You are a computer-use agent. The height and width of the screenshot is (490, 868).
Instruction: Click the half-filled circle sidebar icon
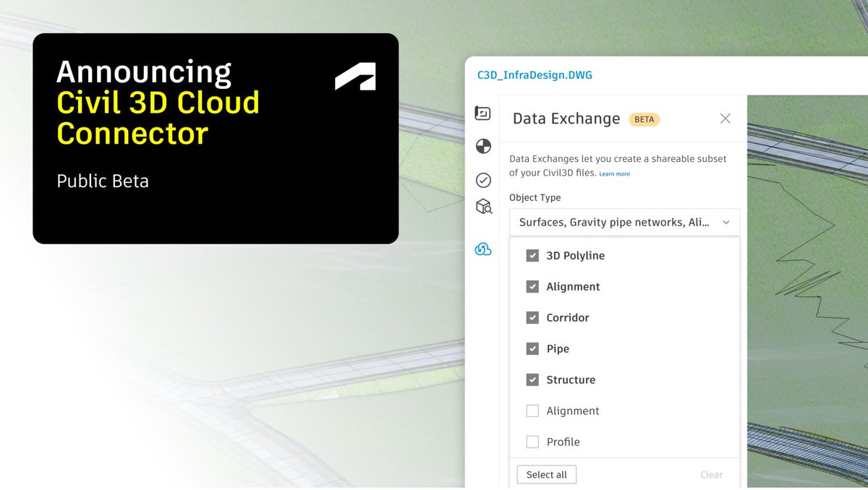pos(483,147)
